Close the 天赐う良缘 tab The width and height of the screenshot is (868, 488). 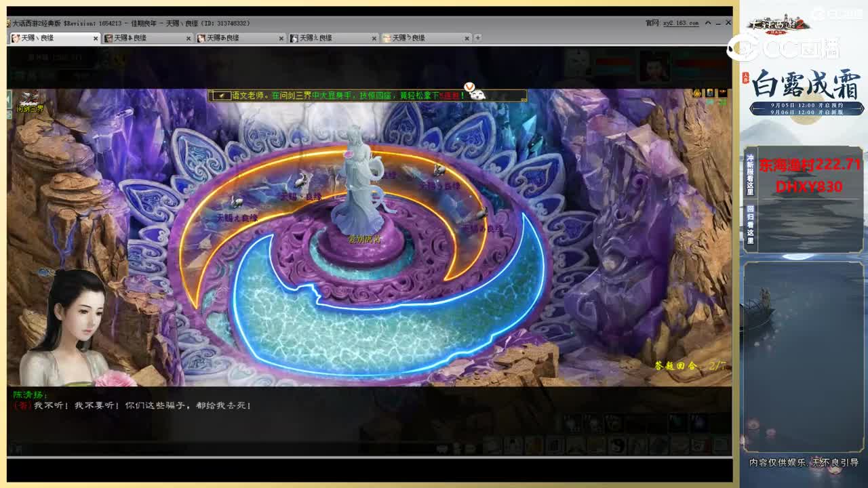467,39
